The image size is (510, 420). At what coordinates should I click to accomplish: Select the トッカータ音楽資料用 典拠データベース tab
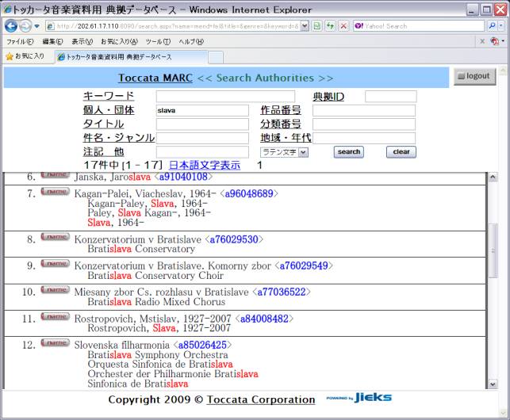tap(131, 57)
